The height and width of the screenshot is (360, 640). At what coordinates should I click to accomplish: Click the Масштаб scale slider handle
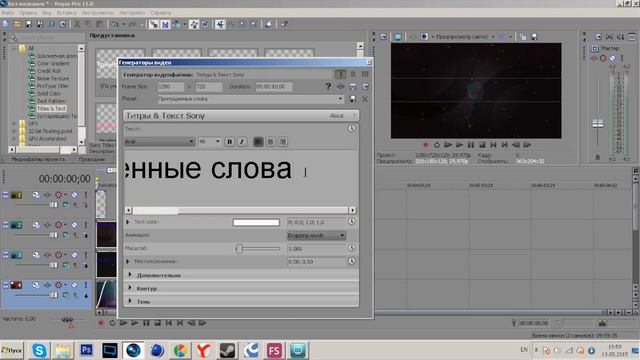point(239,248)
